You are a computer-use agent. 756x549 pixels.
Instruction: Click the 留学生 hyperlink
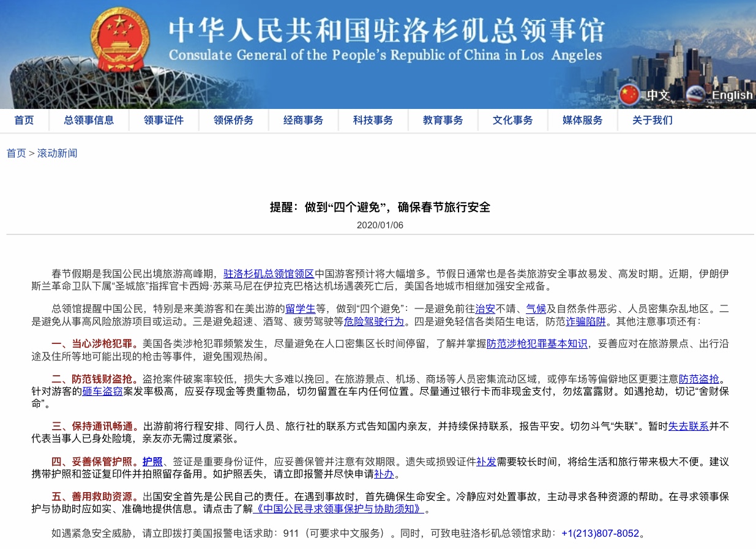coord(301,308)
